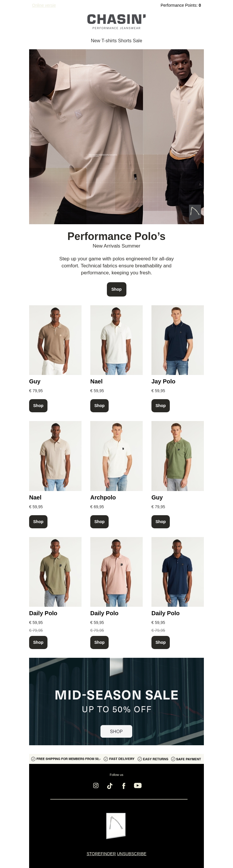The width and height of the screenshot is (233, 868).
Task: Click the Shop button under Performance Polo's text
Action: point(116,290)
